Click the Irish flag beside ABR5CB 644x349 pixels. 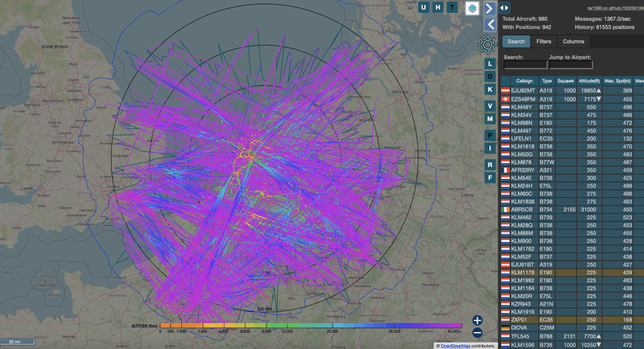506,210
